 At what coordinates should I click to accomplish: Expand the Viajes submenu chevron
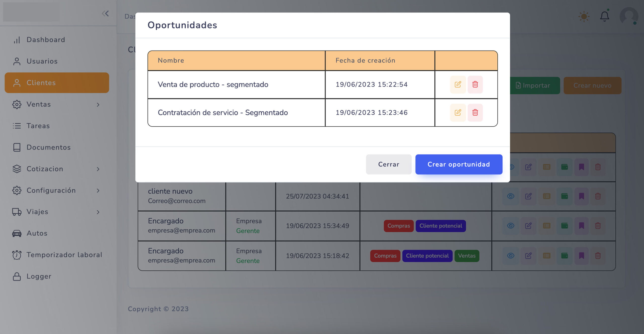click(98, 212)
